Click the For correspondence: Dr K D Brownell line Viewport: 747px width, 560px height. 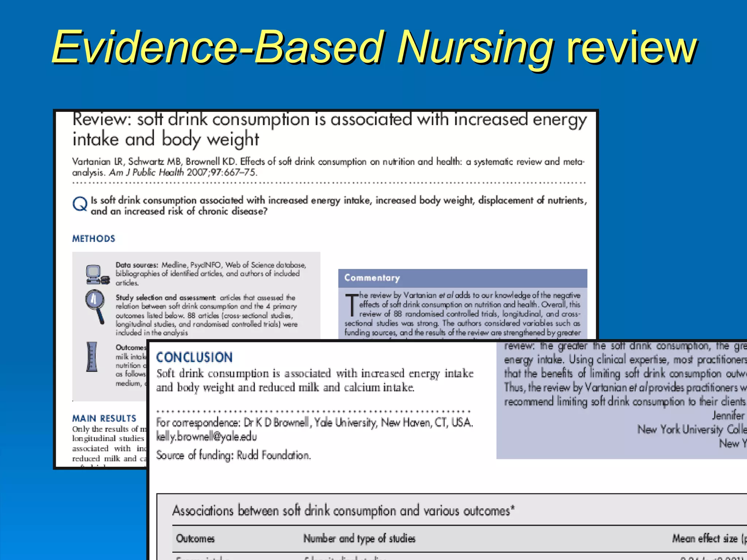pyautogui.click(x=314, y=423)
